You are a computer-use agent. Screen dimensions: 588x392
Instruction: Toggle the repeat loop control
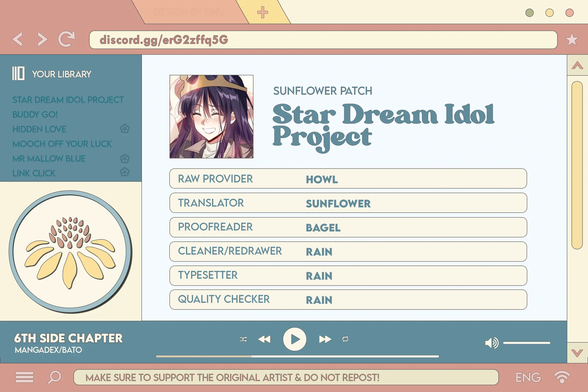tap(345, 339)
